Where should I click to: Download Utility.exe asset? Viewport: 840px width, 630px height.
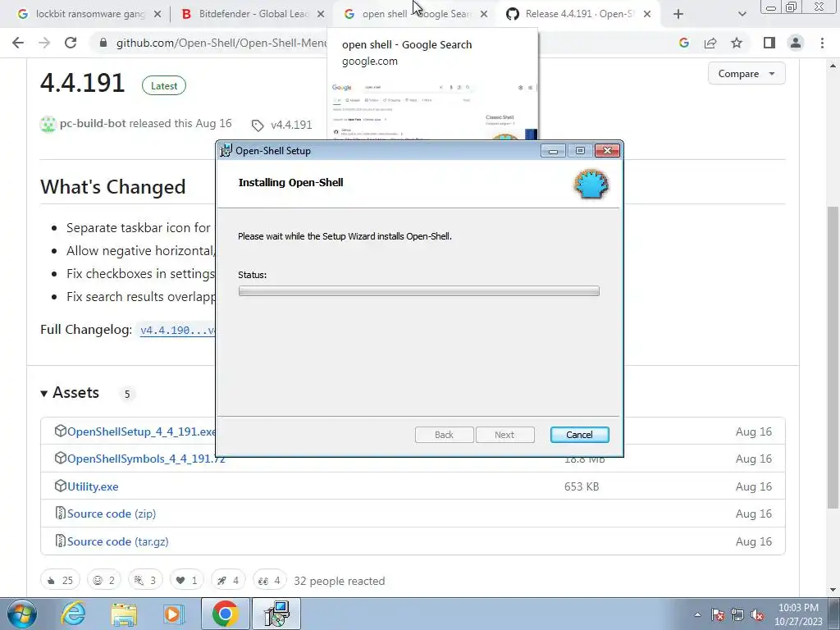point(93,486)
